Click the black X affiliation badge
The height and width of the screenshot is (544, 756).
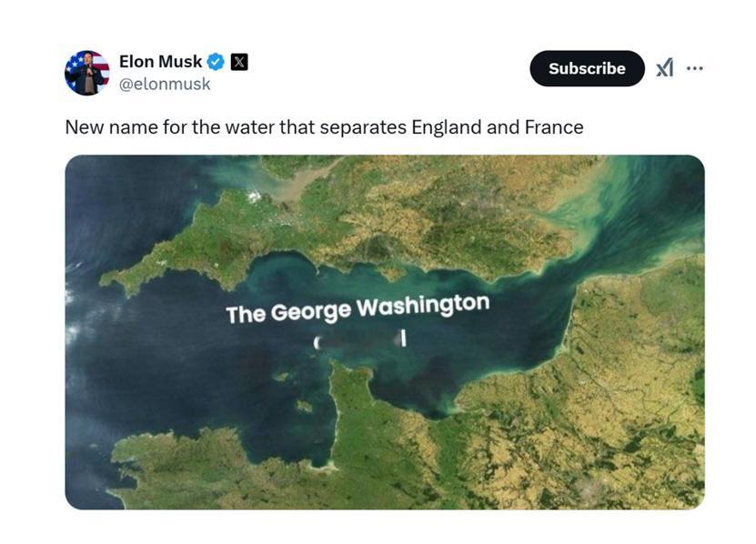click(239, 62)
